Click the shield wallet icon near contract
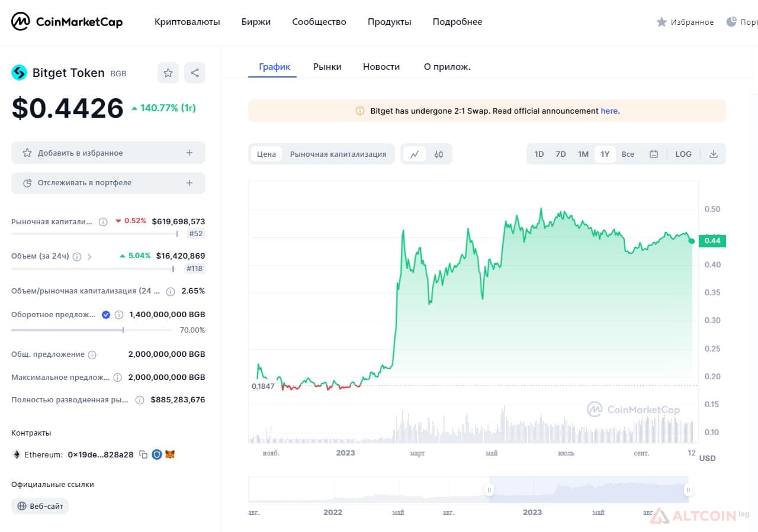This screenshot has width=758, height=532. (157, 454)
